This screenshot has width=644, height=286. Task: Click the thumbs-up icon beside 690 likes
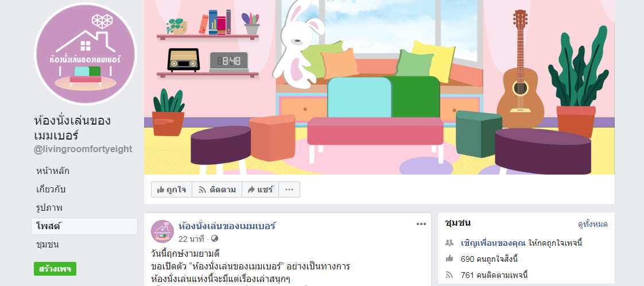coord(449,259)
